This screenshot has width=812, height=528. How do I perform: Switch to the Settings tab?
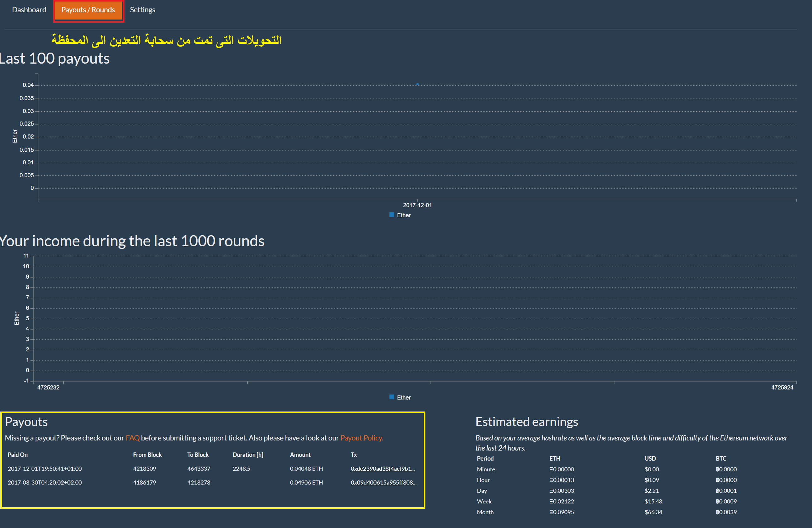(x=143, y=10)
